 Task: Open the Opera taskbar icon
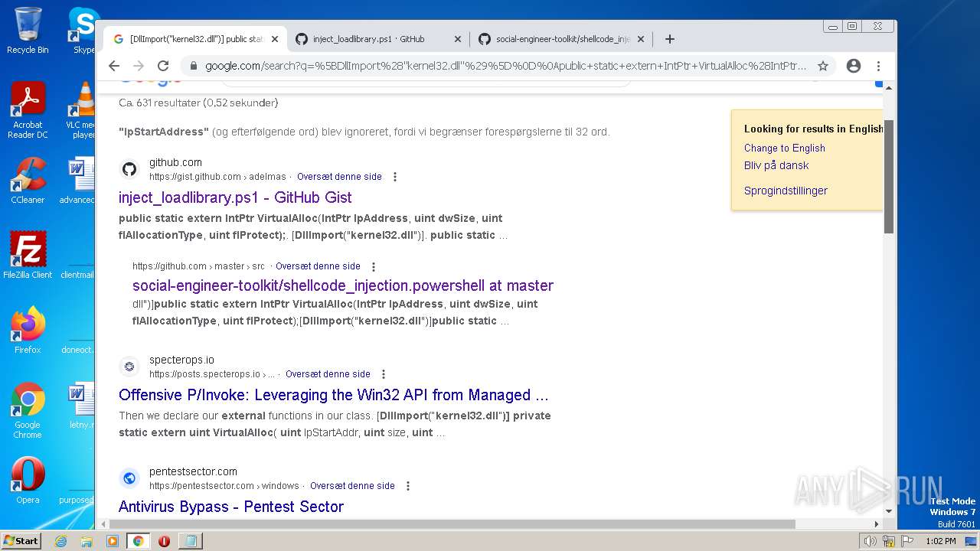click(x=164, y=541)
